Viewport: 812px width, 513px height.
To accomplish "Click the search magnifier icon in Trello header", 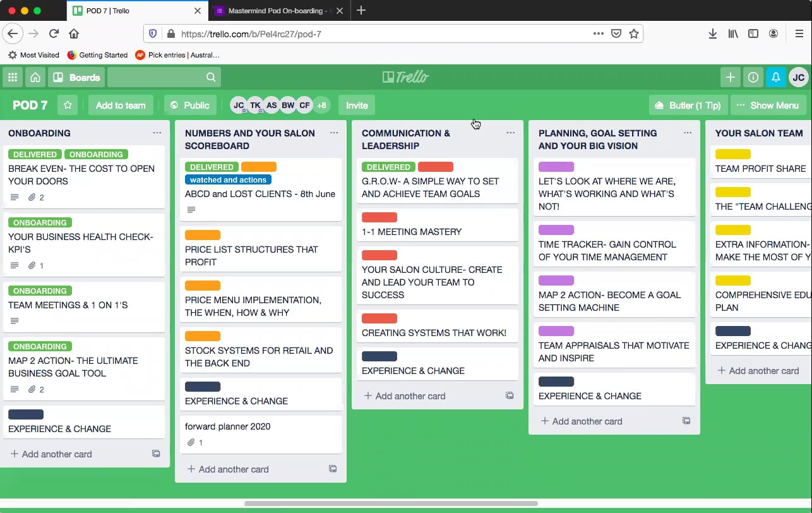I will [211, 78].
